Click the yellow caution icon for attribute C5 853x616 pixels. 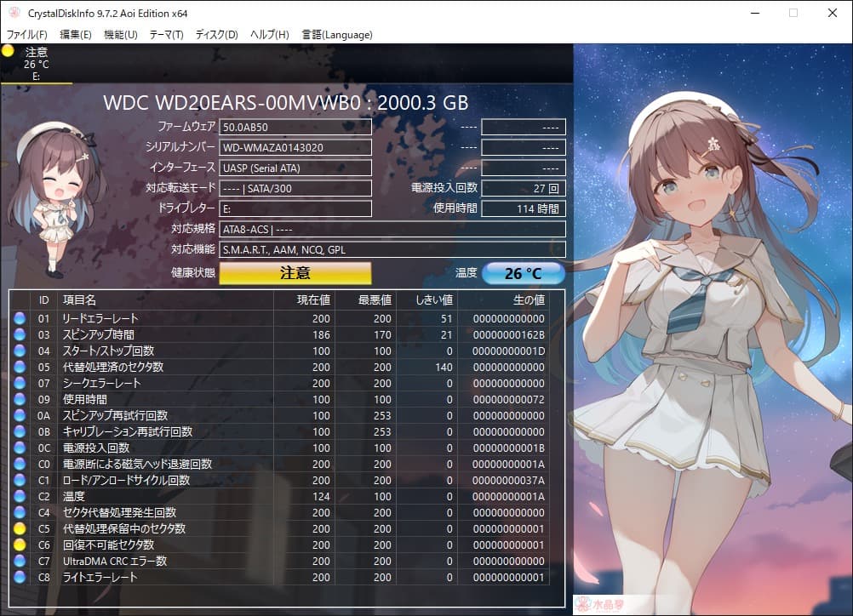[20, 528]
